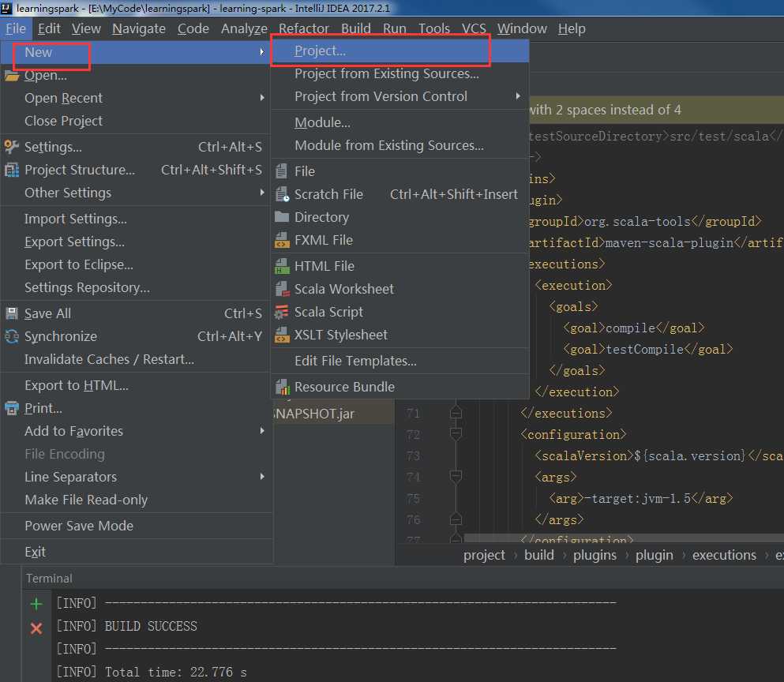
Task: Click the Scala Worksheet file icon
Action: pyautogui.click(x=282, y=289)
